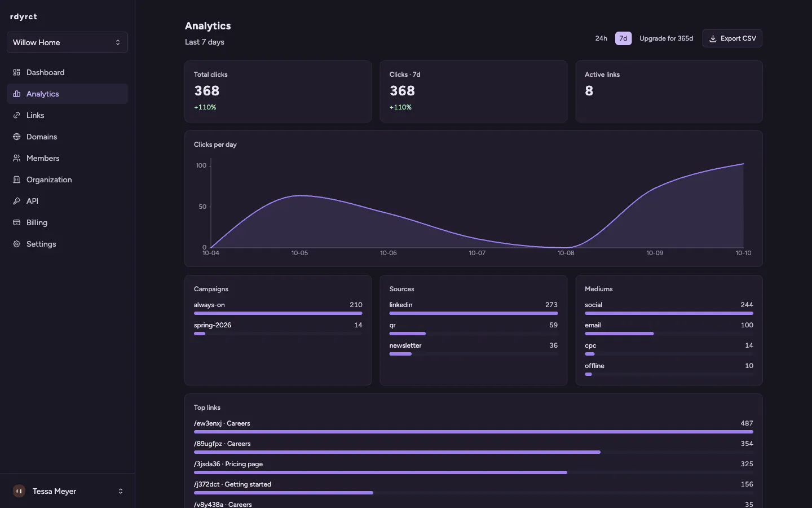
Task: Click the /ew3enxj · Careers top link
Action: (x=222, y=423)
